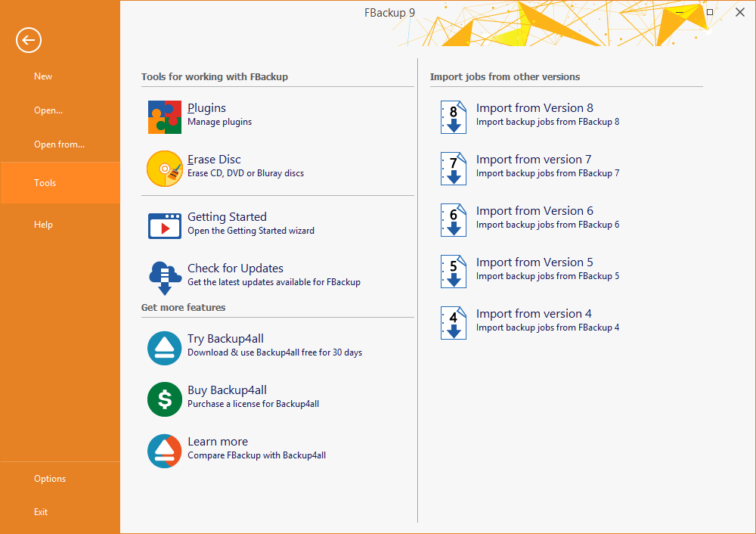The height and width of the screenshot is (534, 756).
Task: Click the Import from Version 5 link
Action: point(534,262)
